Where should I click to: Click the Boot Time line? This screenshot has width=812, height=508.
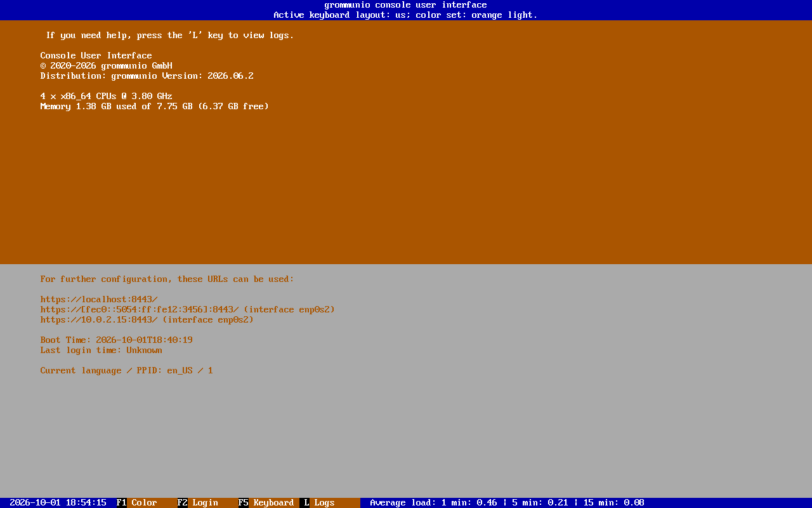click(117, 340)
